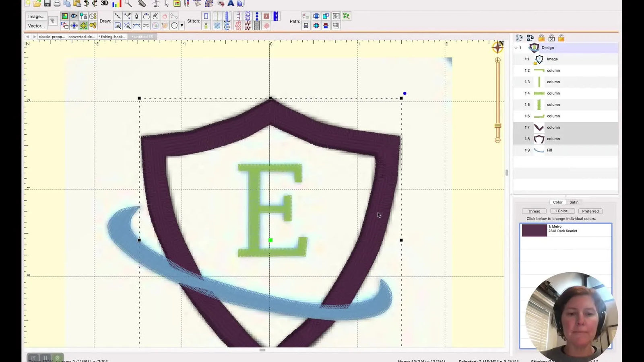
Task: Click the Image... button
Action: tap(36, 16)
